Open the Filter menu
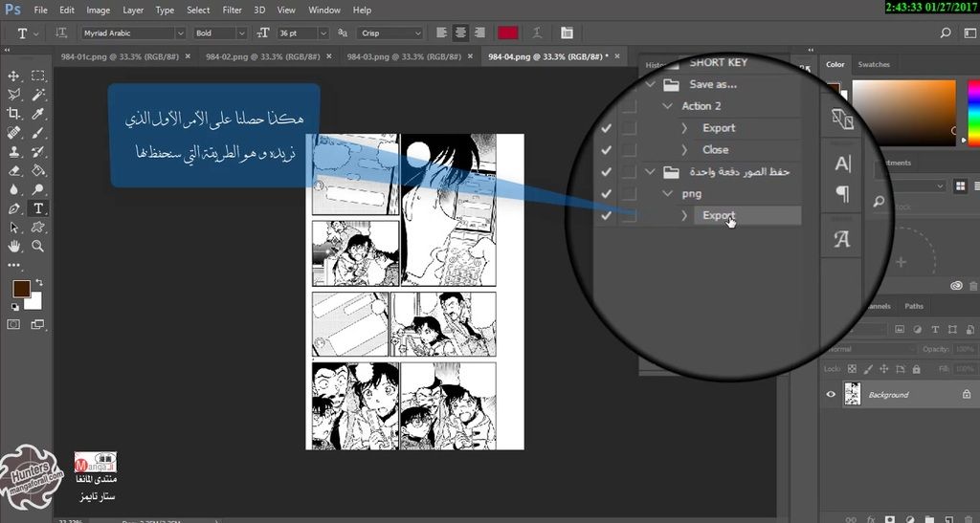Viewport: 980px width, 523px height. 232,10
